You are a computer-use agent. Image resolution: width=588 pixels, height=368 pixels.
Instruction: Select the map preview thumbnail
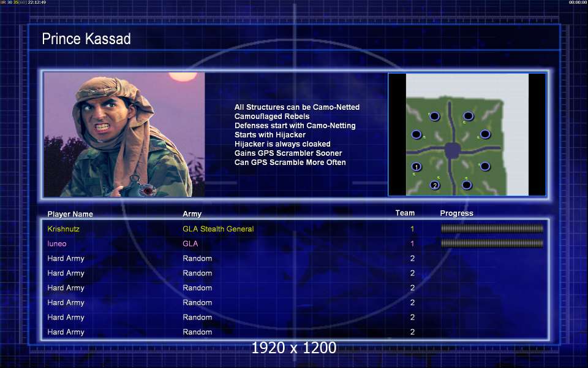click(467, 134)
